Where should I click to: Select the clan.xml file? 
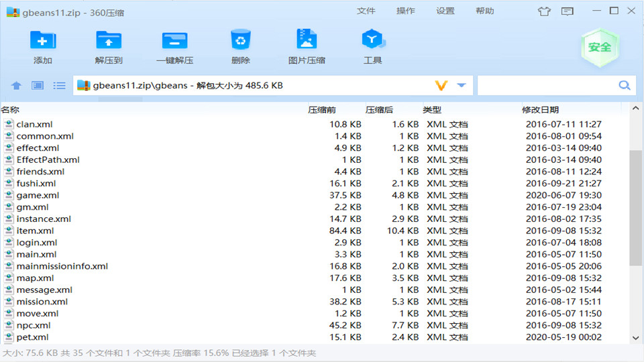point(34,124)
